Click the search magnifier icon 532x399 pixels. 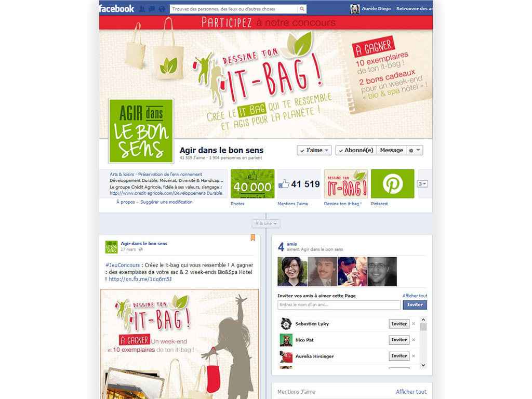[302, 9]
